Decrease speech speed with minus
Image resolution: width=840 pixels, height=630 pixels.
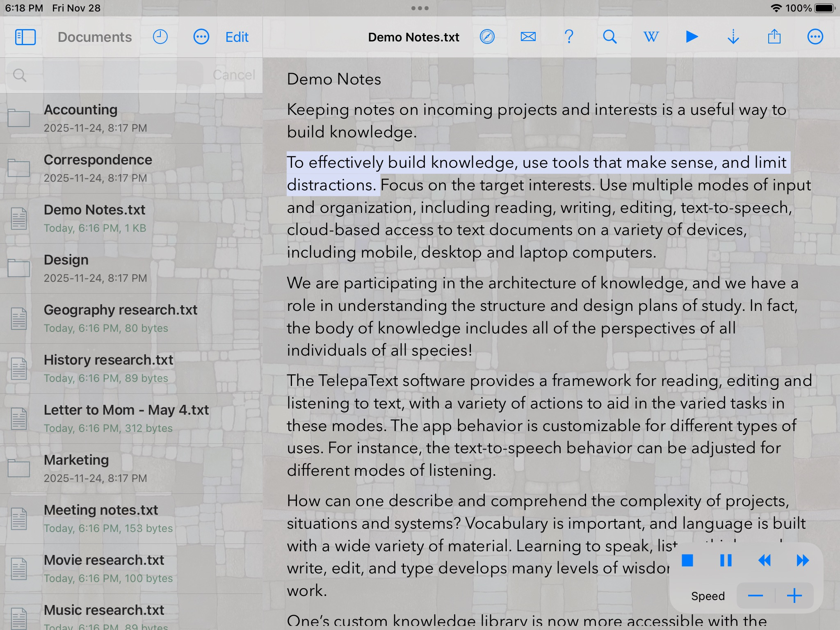pyautogui.click(x=755, y=596)
